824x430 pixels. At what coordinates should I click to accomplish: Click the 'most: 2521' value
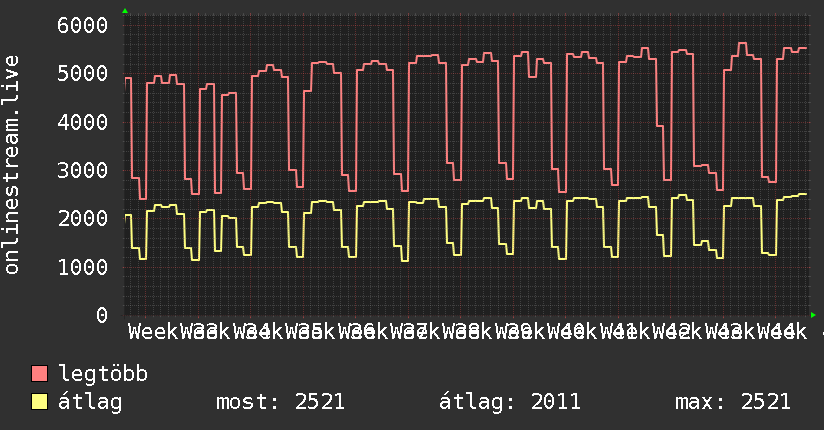(x=280, y=402)
